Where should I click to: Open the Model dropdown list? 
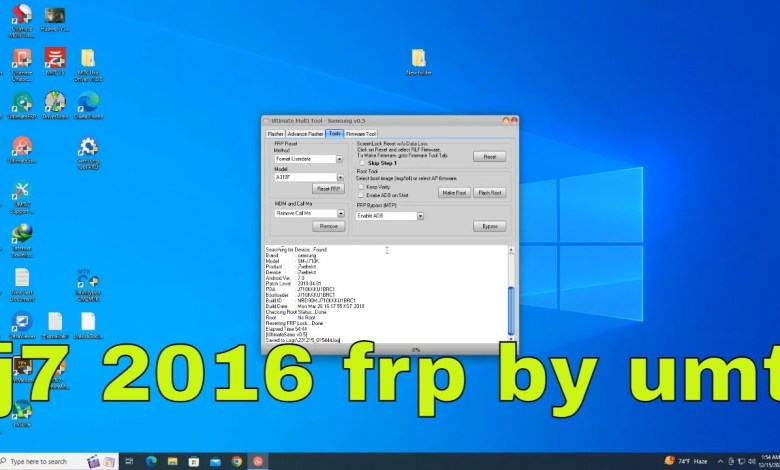tap(339, 178)
